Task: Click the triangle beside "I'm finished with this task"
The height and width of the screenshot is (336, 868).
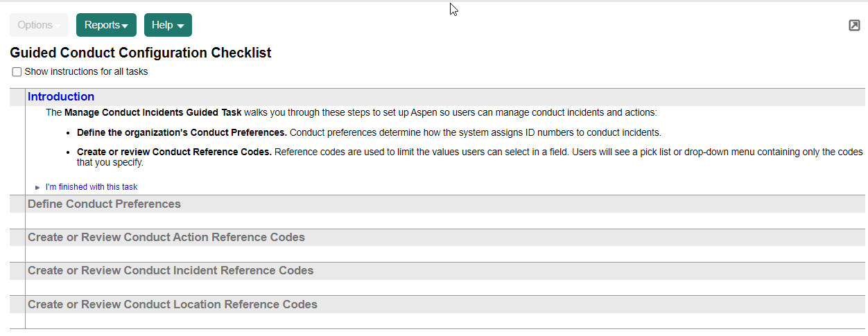Action: pos(37,187)
